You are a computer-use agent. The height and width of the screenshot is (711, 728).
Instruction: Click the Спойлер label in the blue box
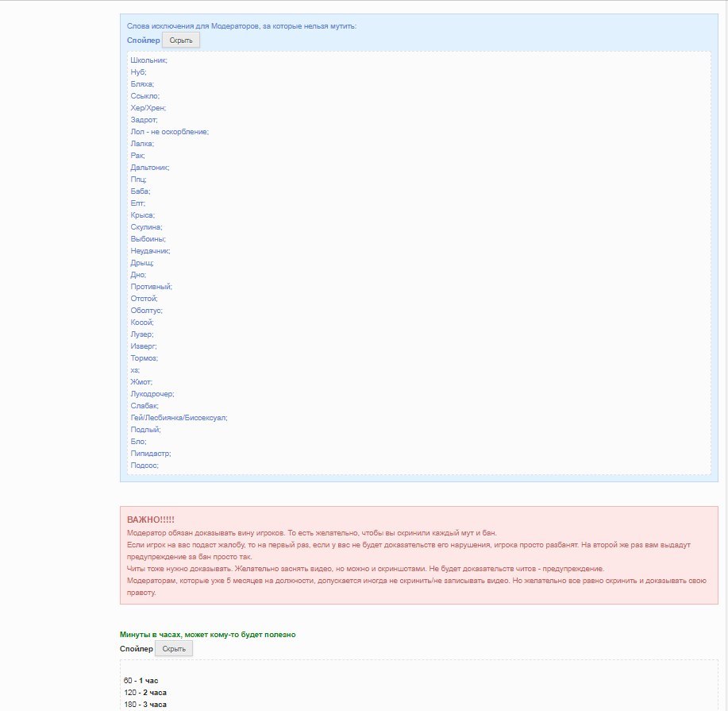pyautogui.click(x=143, y=40)
